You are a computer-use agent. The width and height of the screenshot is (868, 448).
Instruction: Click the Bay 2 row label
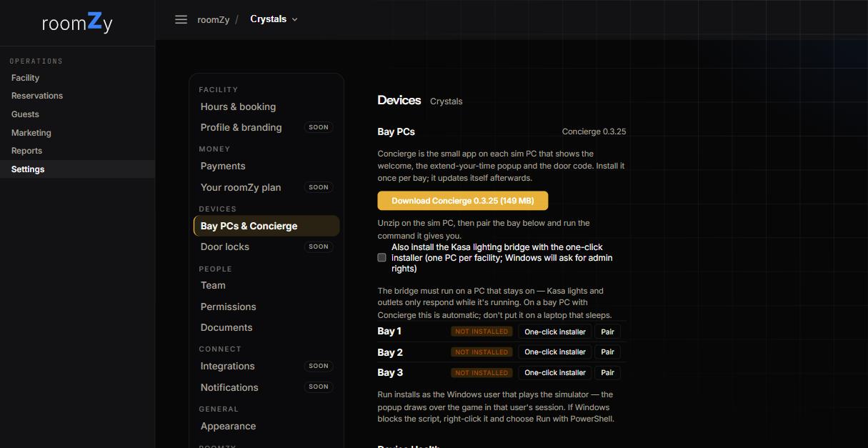pyautogui.click(x=390, y=352)
